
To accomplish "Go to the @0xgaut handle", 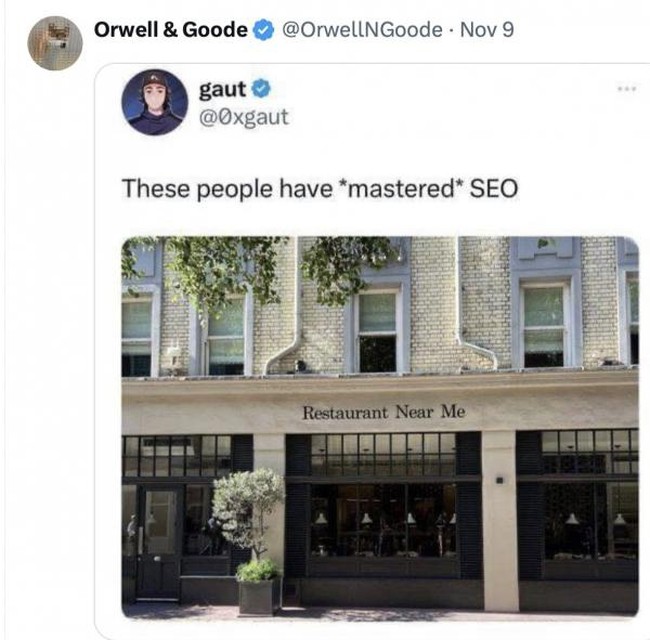I will coord(244,117).
